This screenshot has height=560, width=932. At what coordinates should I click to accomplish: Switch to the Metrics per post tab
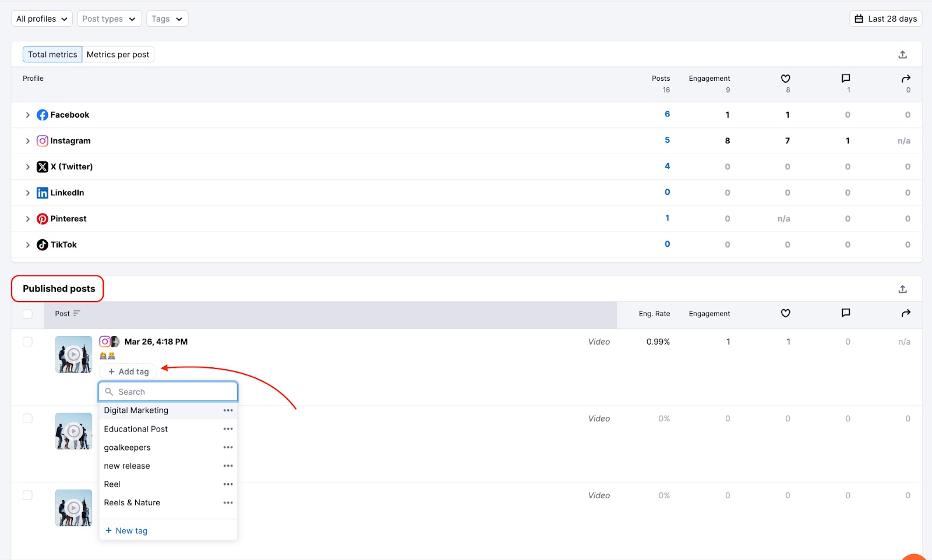(x=118, y=54)
